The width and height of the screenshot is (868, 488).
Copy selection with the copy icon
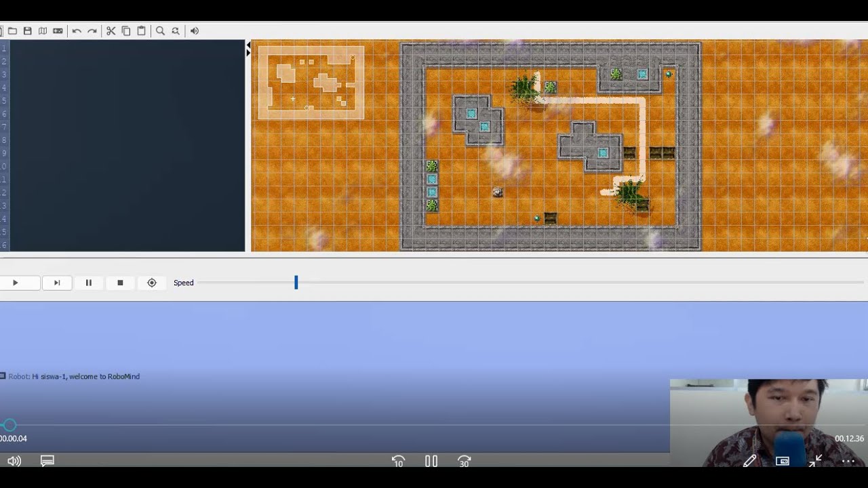point(126,31)
